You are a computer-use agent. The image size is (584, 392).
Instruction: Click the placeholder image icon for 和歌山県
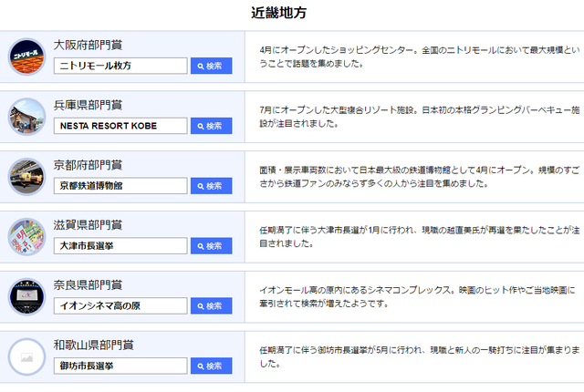(26, 357)
